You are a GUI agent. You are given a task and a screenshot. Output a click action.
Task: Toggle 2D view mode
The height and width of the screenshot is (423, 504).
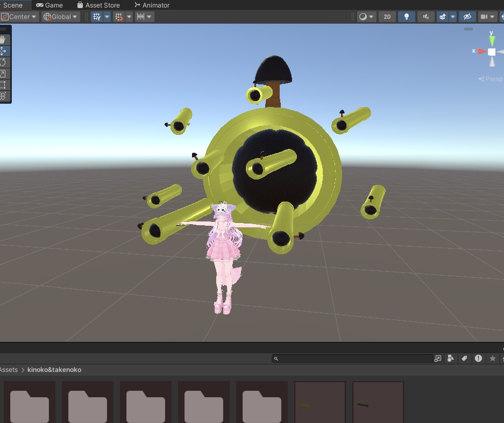pos(387,17)
